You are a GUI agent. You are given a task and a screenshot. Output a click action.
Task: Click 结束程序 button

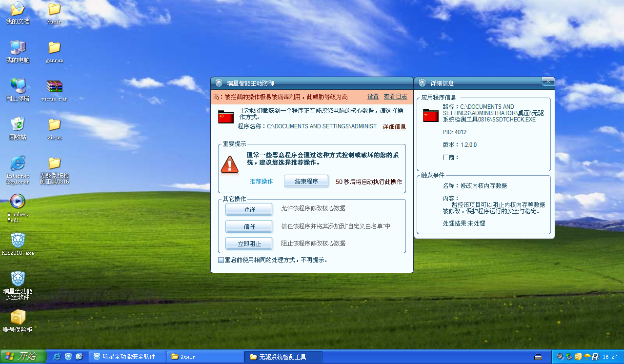pyautogui.click(x=306, y=182)
